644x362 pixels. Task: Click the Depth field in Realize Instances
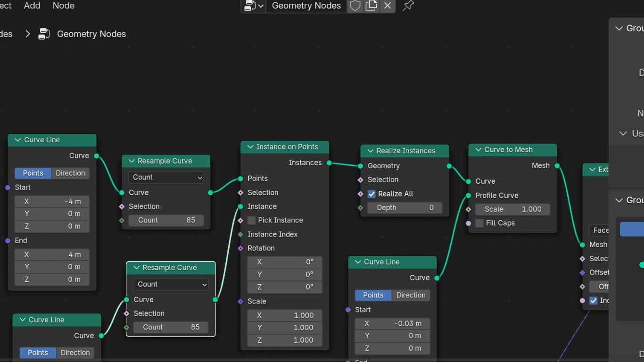[405, 208]
